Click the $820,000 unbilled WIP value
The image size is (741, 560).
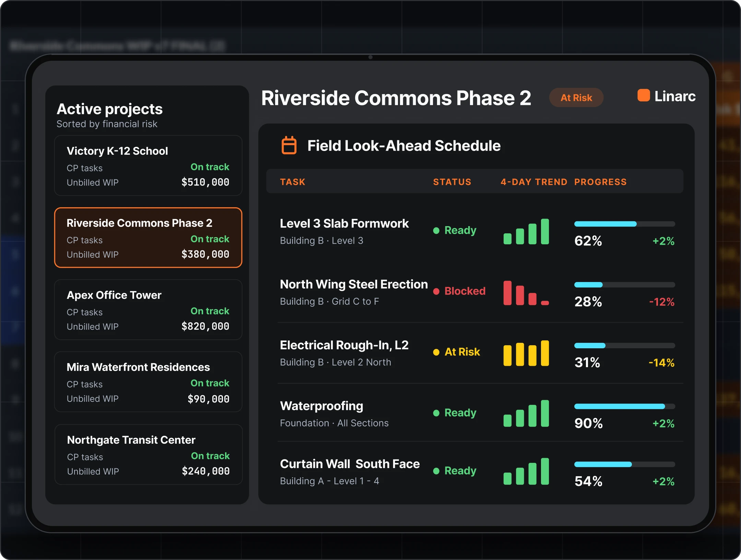205,326
